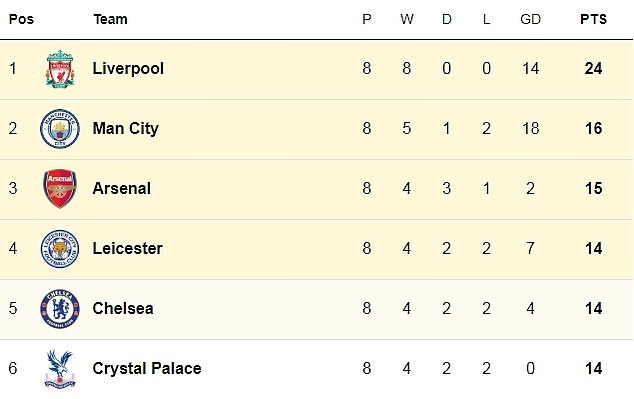This screenshot has width=634, height=399.
Task: Open the Man City team name link
Action: pyautogui.click(x=125, y=129)
